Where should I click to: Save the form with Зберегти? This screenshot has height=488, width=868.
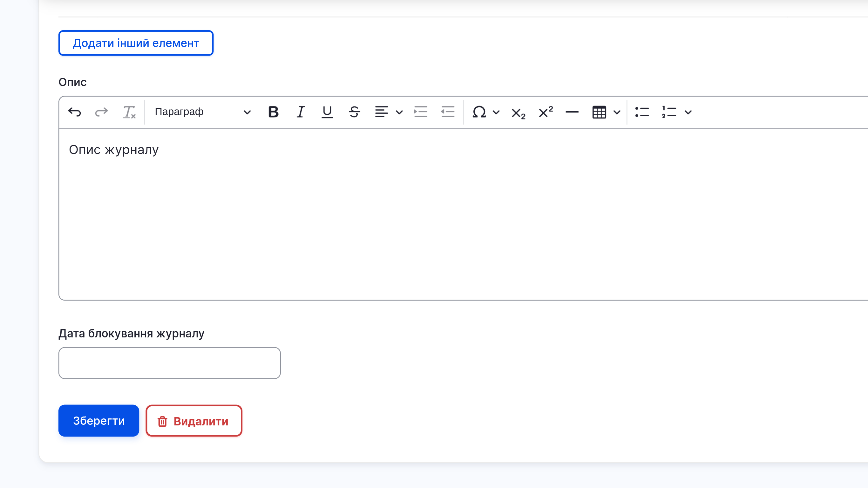pos(99,420)
